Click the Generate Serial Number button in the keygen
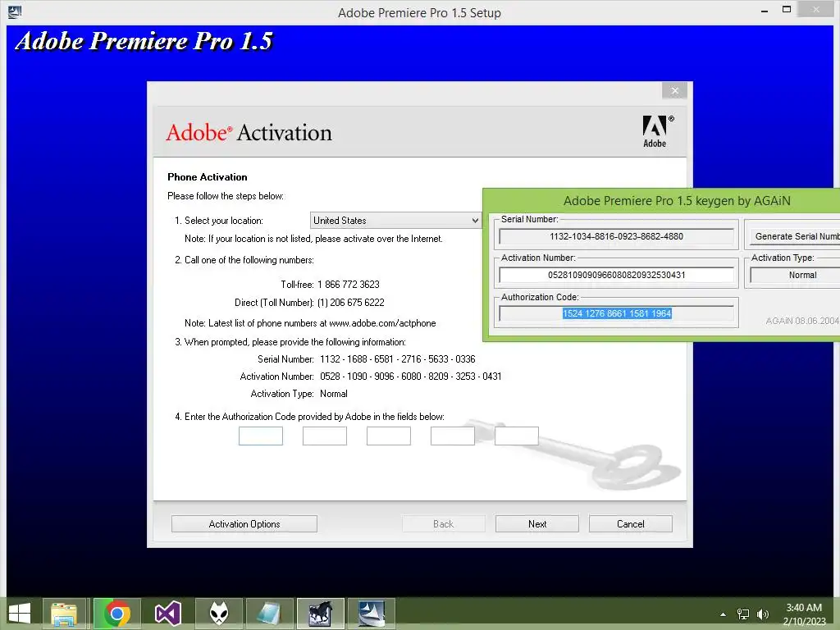 click(x=794, y=236)
